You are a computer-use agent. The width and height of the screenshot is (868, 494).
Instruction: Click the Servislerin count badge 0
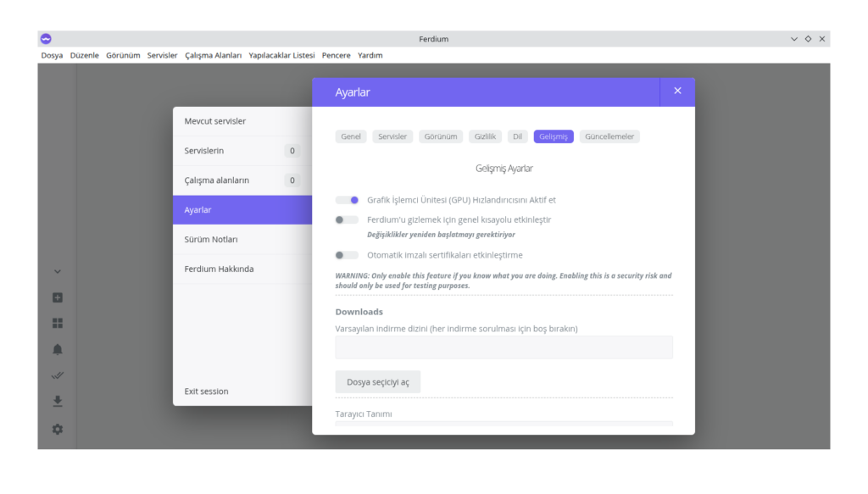click(292, 151)
